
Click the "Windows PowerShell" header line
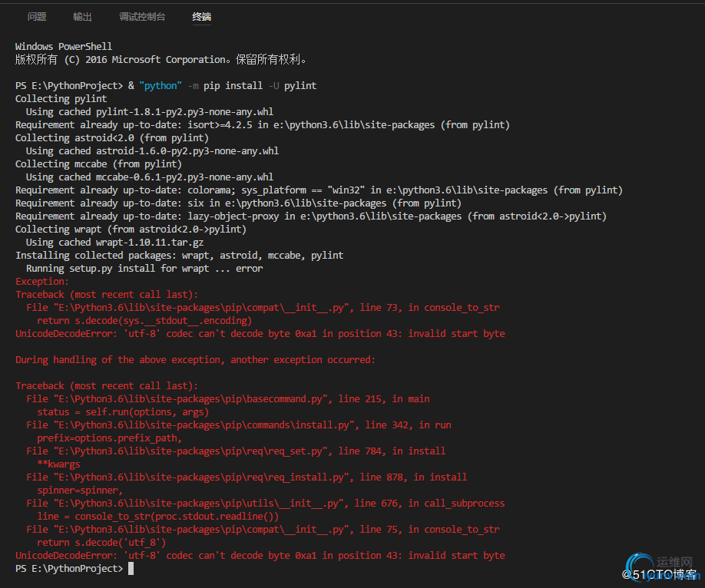(64, 46)
